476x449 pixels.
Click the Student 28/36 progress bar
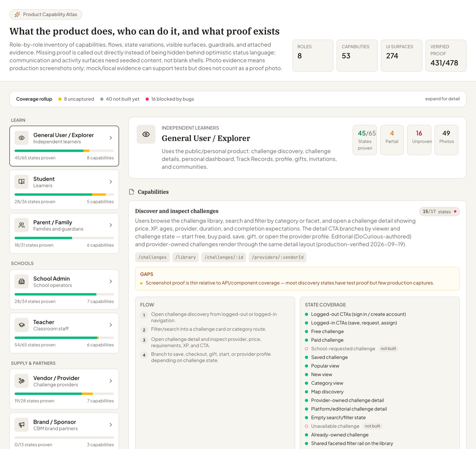[64, 195]
